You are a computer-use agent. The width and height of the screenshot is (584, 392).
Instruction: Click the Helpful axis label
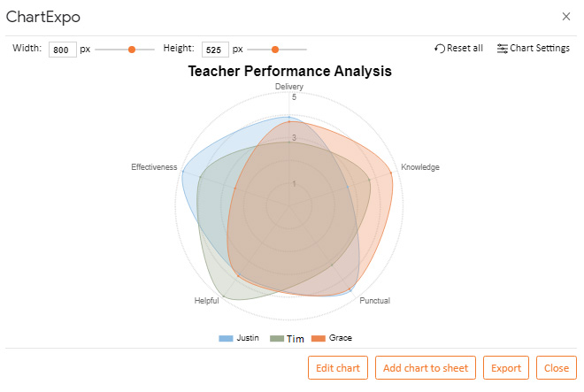tap(207, 300)
